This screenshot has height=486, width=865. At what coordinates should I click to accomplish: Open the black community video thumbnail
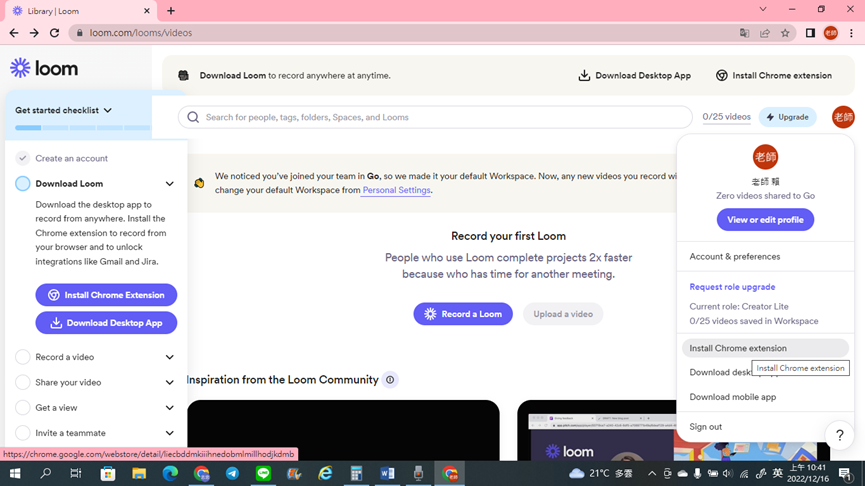click(343, 430)
